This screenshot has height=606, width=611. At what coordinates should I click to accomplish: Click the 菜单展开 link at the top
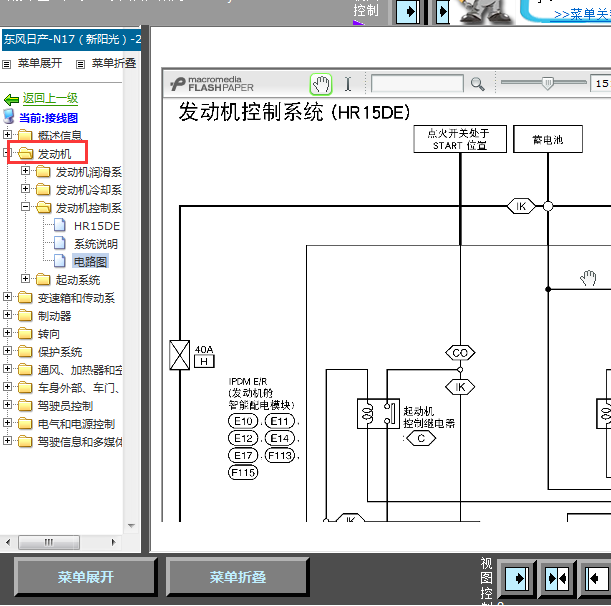tap(40, 63)
